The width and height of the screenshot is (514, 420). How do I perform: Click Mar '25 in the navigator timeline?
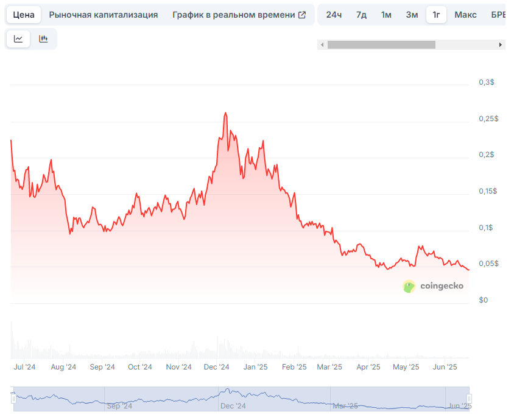(345, 406)
